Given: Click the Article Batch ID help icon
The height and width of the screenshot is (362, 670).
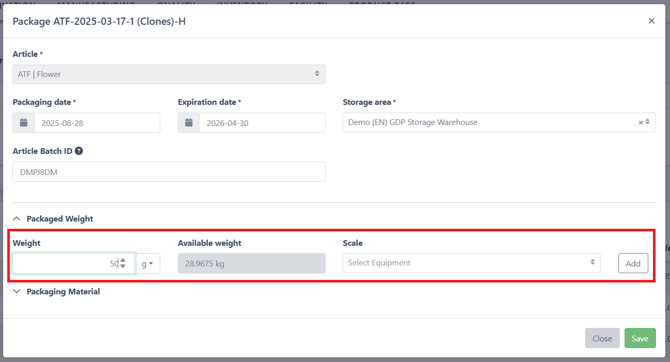Looking at the screenshot, I should click(79, 151).
